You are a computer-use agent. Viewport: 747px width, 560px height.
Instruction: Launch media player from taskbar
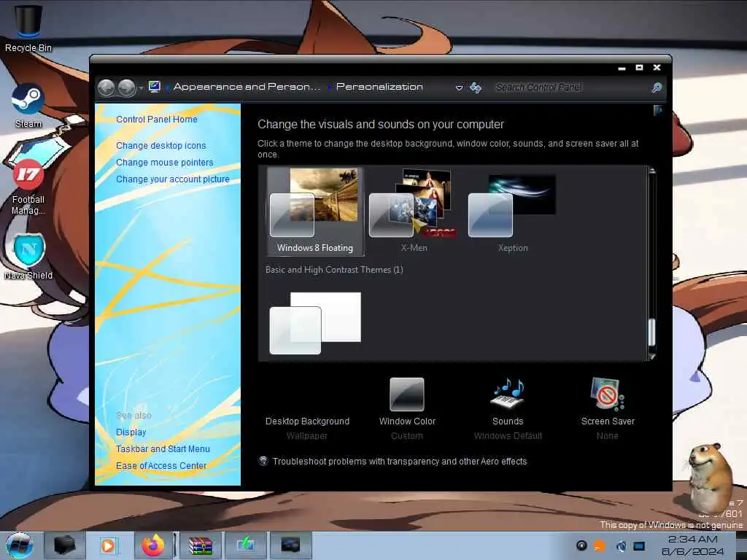pos(108,545)
